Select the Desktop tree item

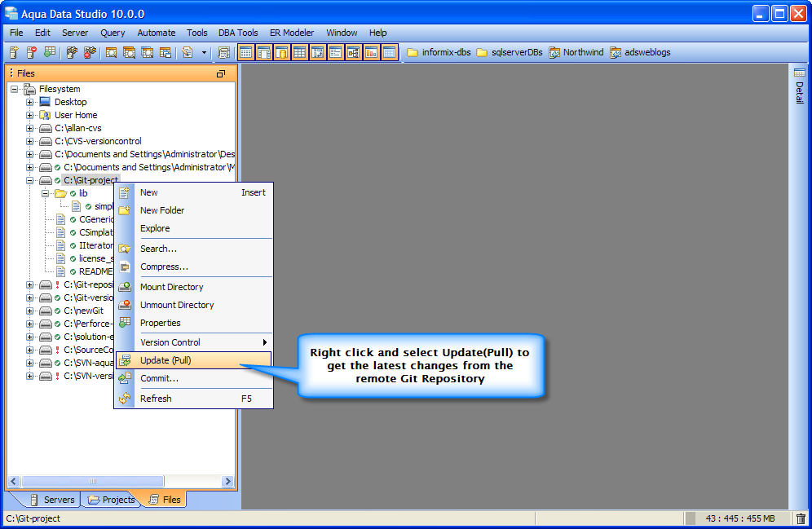[70, 102]
